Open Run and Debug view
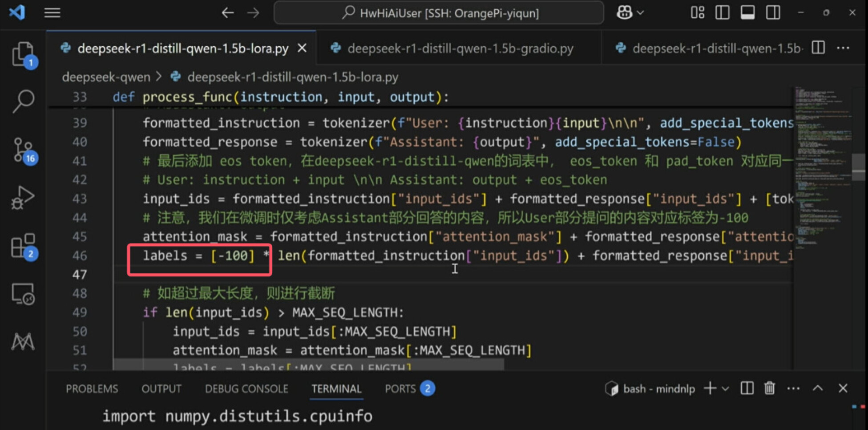The image size is (868, 430). (x=23, y=198)
